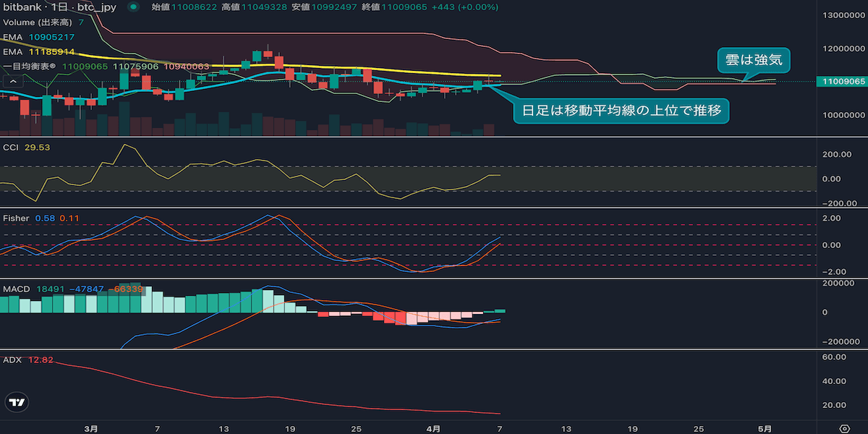
Task: Click the TradingView logo icon
Action: [17, 403]
